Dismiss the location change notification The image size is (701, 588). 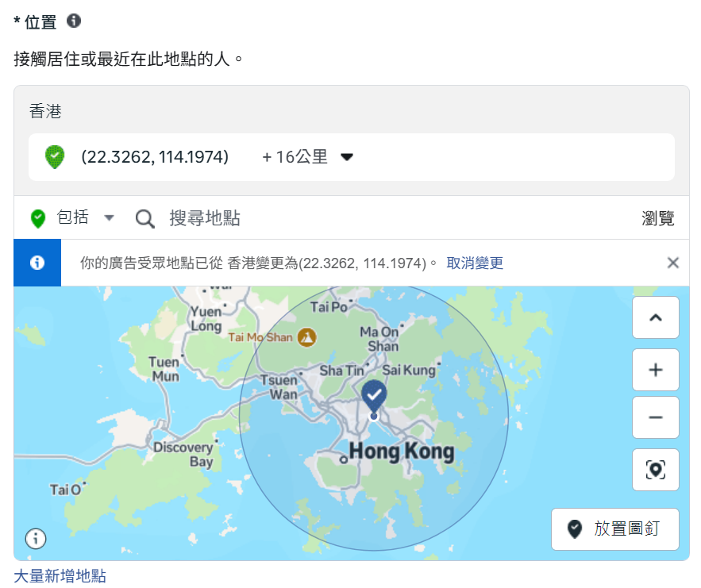[x=672, y=263]
